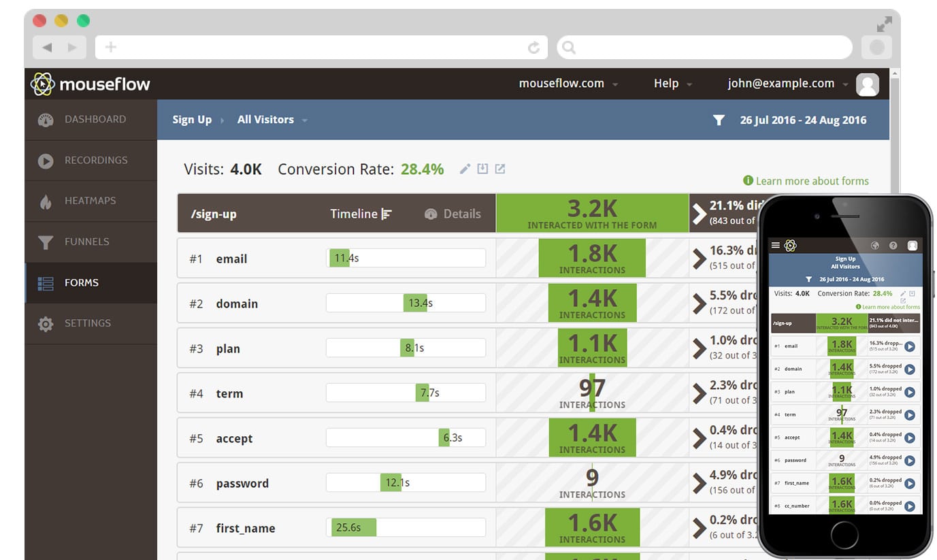
Task: Click the #6 password field name
Action: (242, 484)
